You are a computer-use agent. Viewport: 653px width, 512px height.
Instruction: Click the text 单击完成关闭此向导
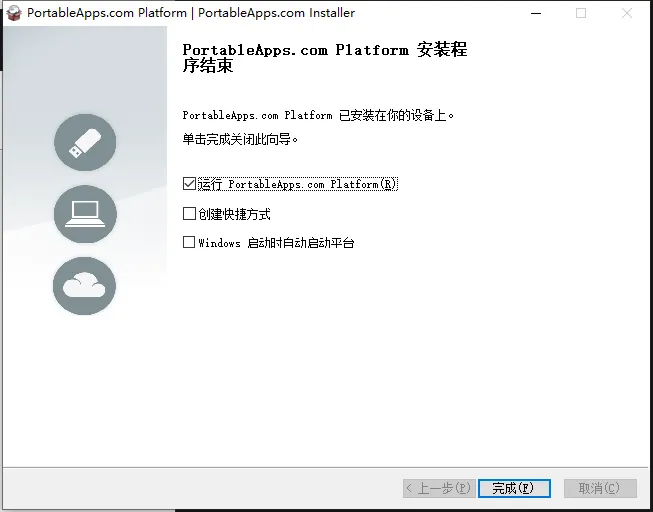tap(240, 139)
